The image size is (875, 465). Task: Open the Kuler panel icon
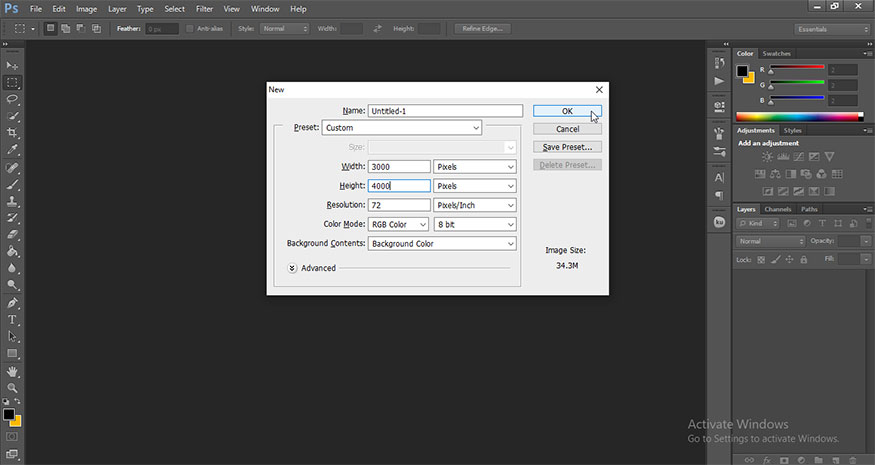[719, 222]
